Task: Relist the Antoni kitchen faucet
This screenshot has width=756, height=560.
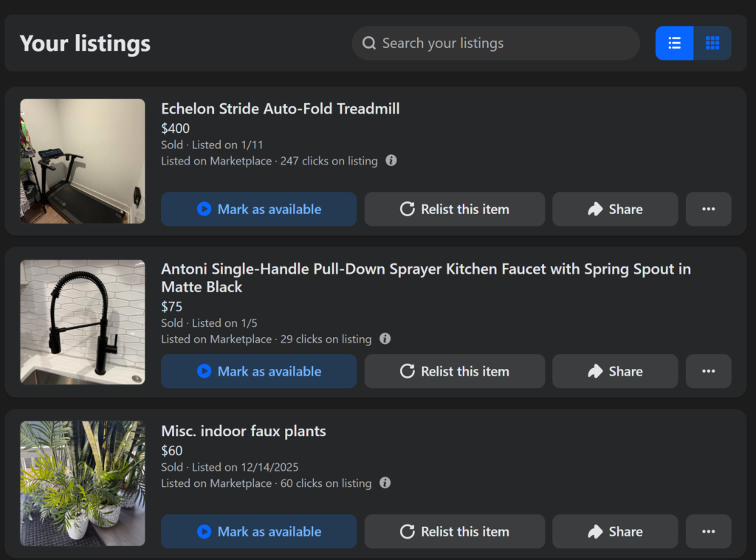Action: (454, 372)
